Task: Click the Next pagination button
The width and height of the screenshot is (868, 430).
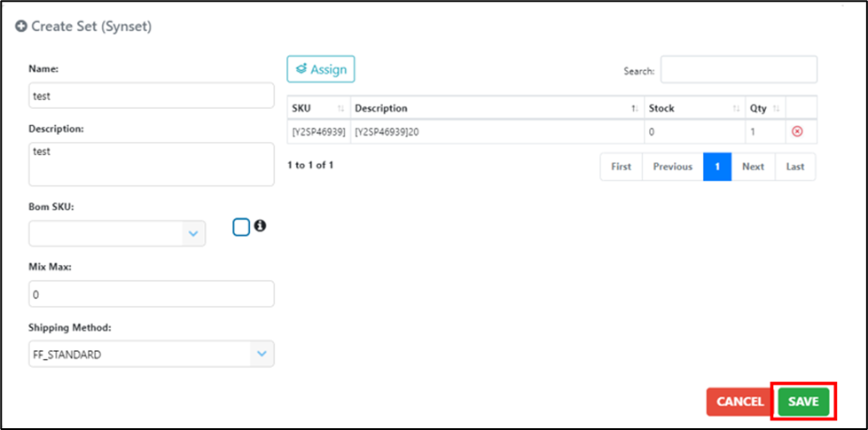Action: (x=753, y=167)
